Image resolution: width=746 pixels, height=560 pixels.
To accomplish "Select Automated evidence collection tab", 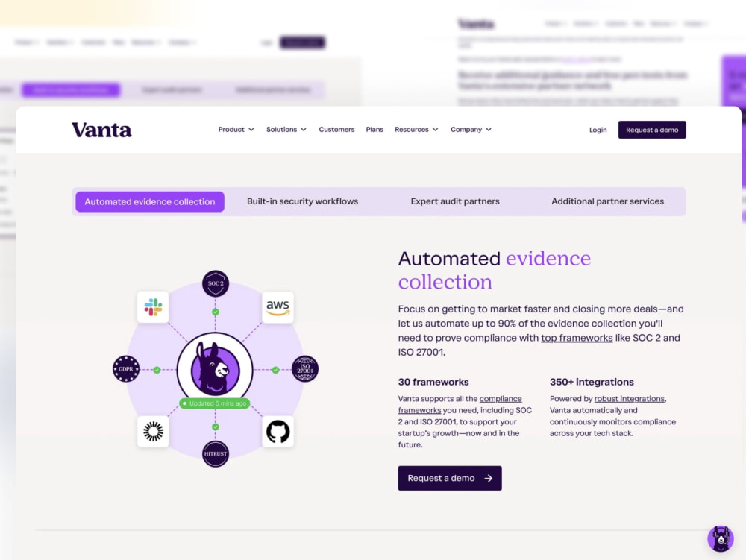I will pos(150,201).
